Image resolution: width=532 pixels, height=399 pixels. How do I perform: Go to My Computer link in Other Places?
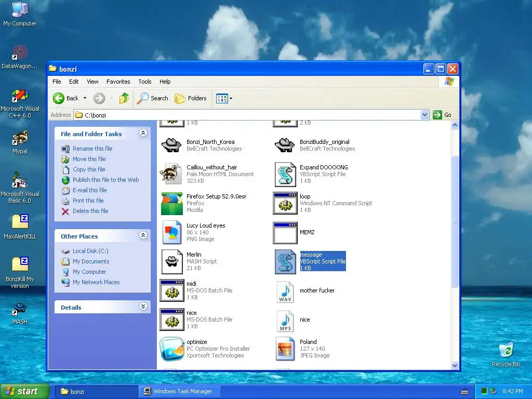(89, 272)
